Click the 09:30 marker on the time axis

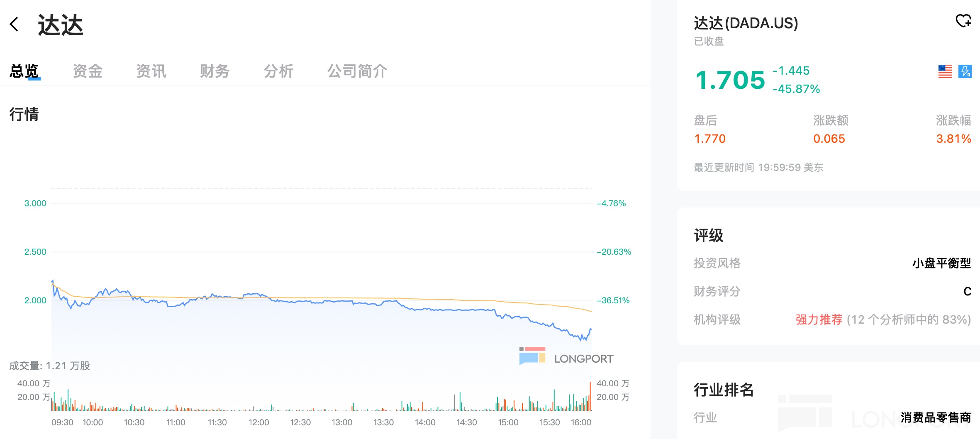tap(62, 422)
